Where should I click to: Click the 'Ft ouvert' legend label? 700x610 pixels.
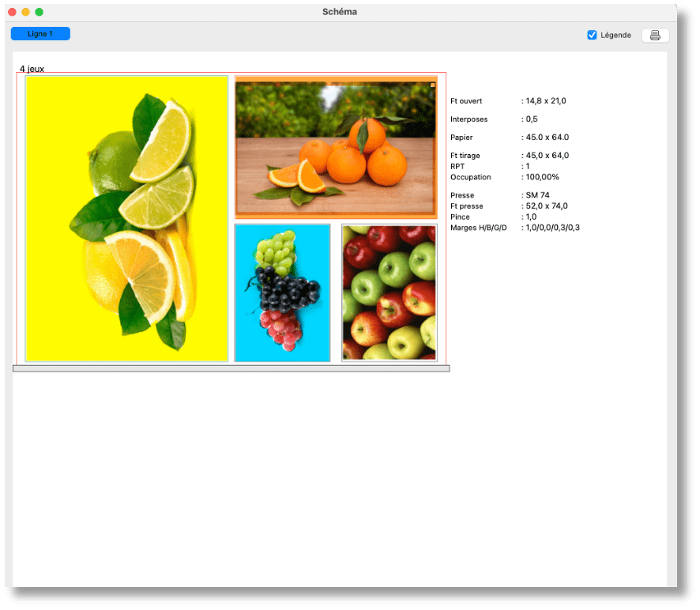pos(466,101)
